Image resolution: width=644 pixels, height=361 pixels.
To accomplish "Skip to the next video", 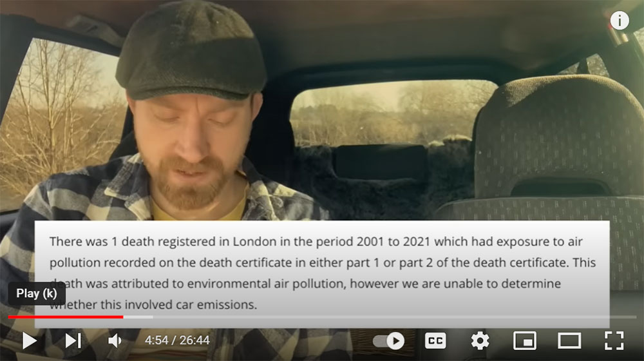I will tap(73, 341).
